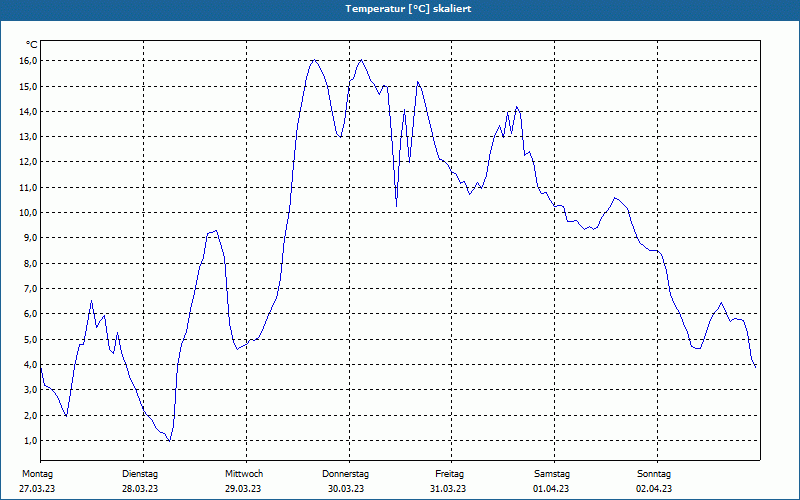Click the 9,0 axis value

(x=29, y=238)
